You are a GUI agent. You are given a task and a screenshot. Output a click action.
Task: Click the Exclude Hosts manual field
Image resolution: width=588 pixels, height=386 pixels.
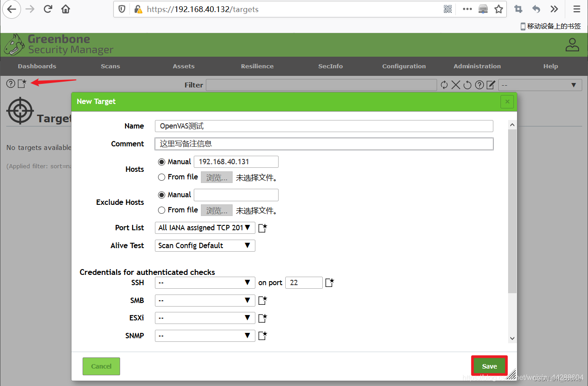[236, 195]
